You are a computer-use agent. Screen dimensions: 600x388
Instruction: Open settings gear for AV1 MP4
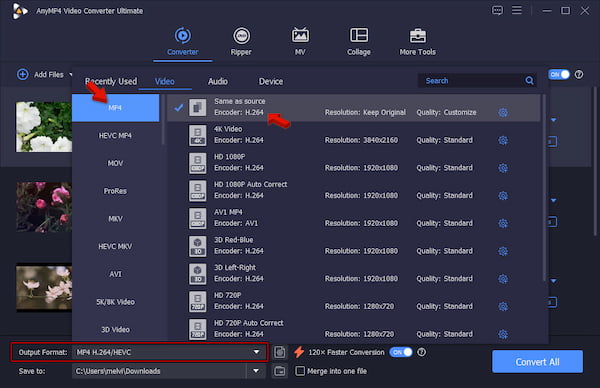(503, 223)
